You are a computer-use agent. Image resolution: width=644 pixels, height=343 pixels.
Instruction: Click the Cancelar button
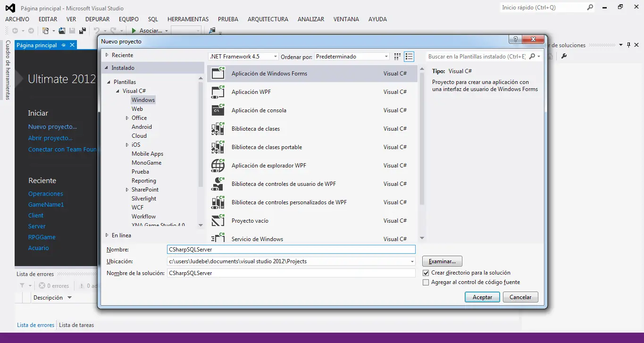point(520,297)
